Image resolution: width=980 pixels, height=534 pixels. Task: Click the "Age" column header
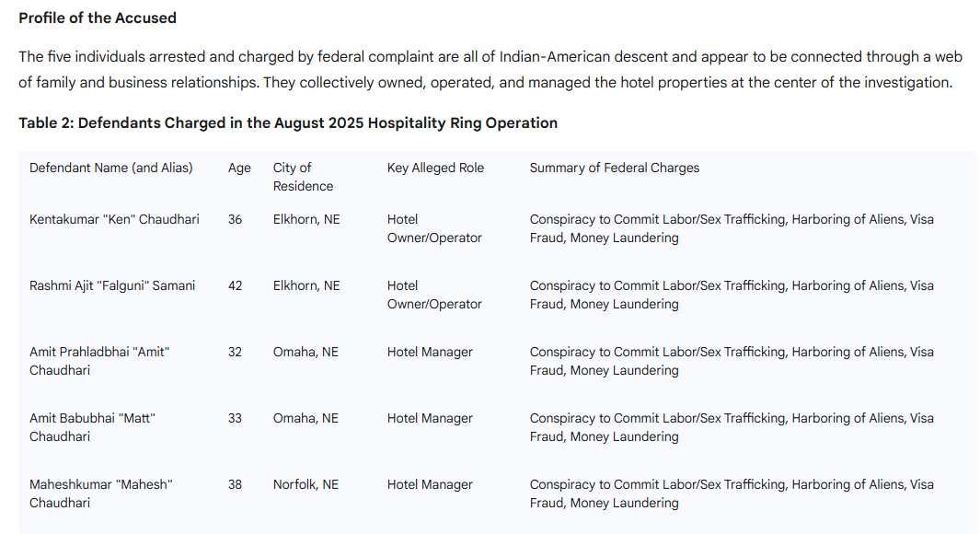tap(239, 168)
